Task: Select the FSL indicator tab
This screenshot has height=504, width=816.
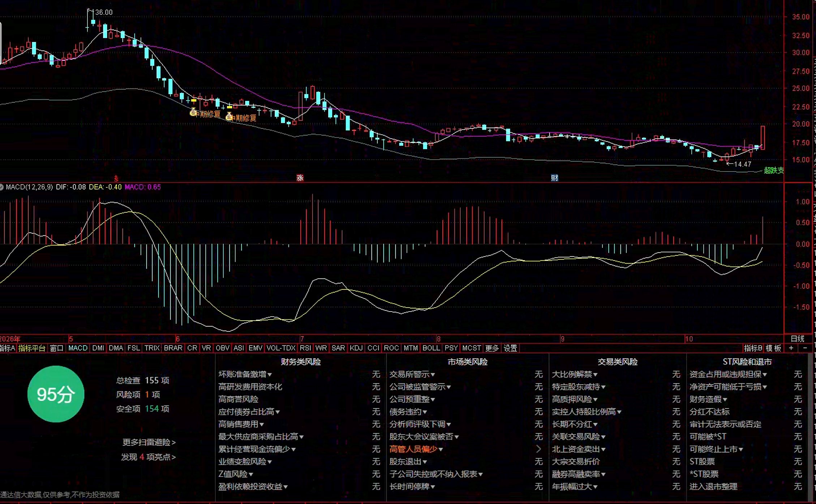Action: tap(134, 348)
